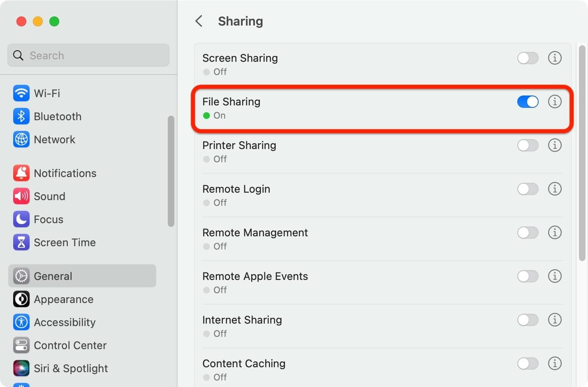Open the Remote Management info panel
This screenshot has height=387, width=588.
tap(555, 233)
